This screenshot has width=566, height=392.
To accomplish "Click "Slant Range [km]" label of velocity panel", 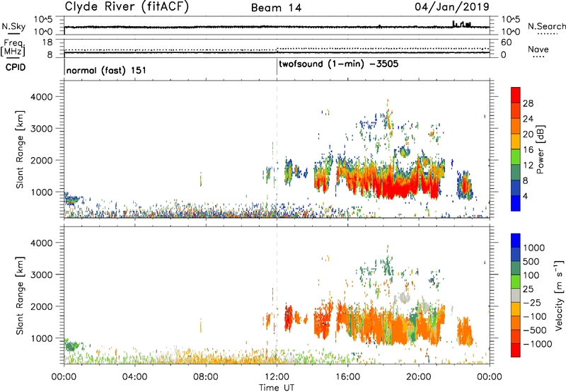I will (x=20, y=295).
